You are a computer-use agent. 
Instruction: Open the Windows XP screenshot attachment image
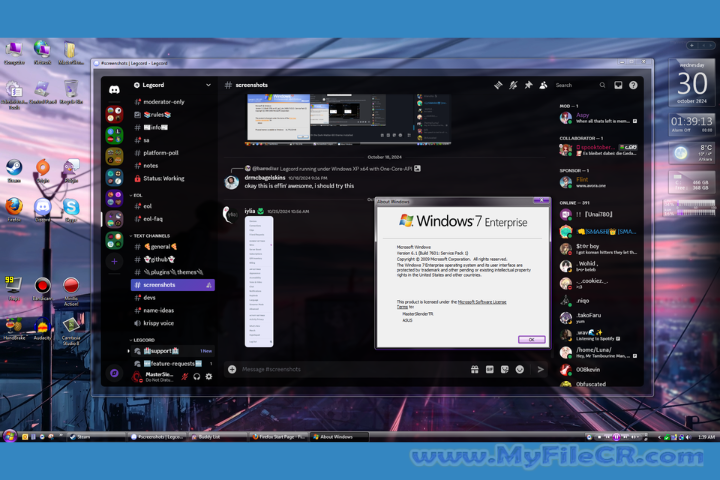click(x=348, y=119)
